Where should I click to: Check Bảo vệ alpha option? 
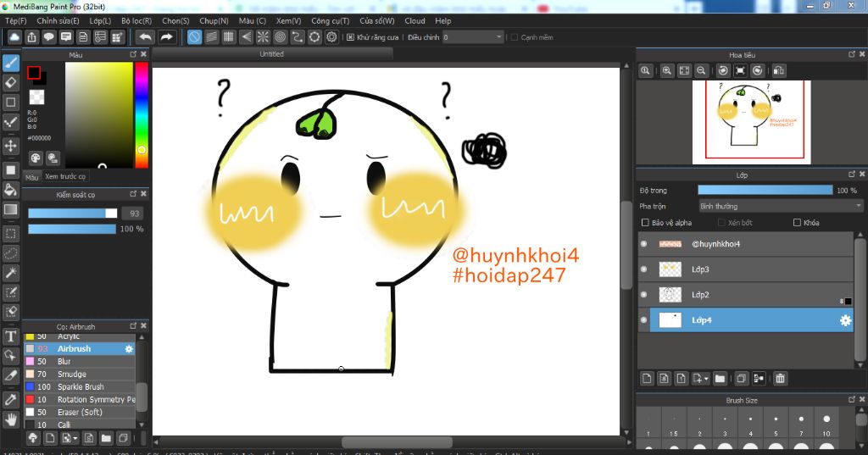[x=645, y=223]
